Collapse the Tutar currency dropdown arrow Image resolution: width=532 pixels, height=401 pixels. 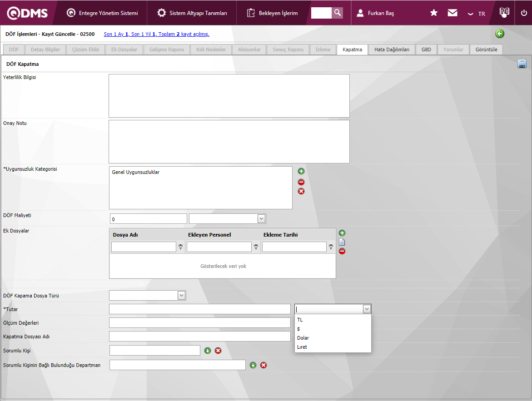pos(367,309)
